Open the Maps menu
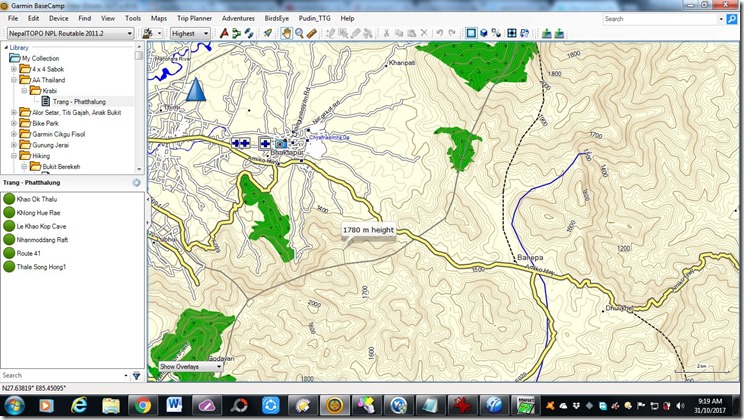Viewport: 744px width, 420px height. click(158, 18)
